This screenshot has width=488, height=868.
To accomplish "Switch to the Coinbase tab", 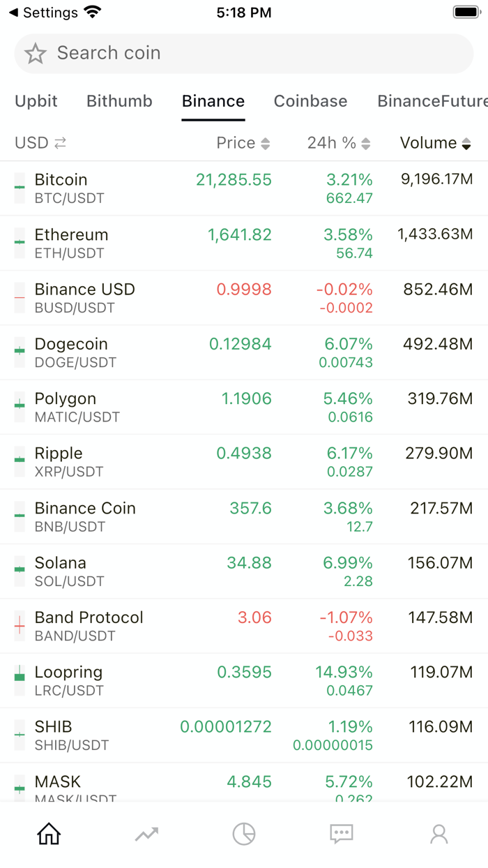I will [x=311, y=101].
